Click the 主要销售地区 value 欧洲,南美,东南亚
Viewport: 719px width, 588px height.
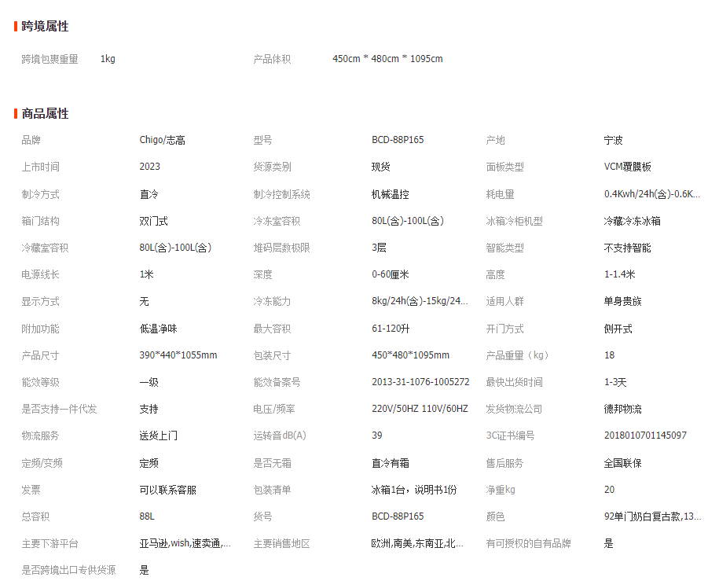click(417, 543)
